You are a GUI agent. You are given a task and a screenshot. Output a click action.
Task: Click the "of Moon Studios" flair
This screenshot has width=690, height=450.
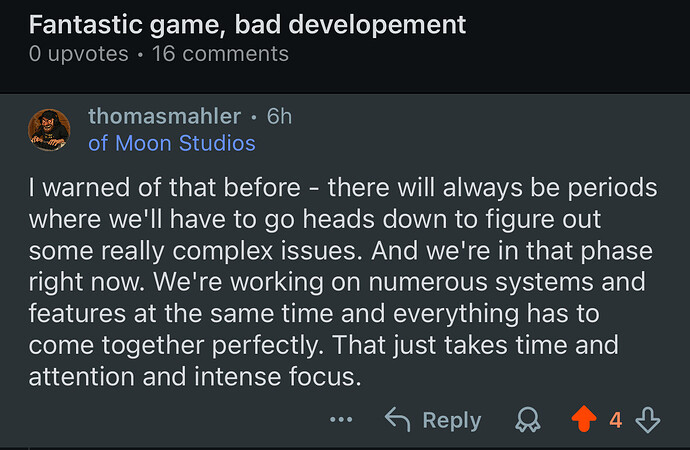point(172,143)
